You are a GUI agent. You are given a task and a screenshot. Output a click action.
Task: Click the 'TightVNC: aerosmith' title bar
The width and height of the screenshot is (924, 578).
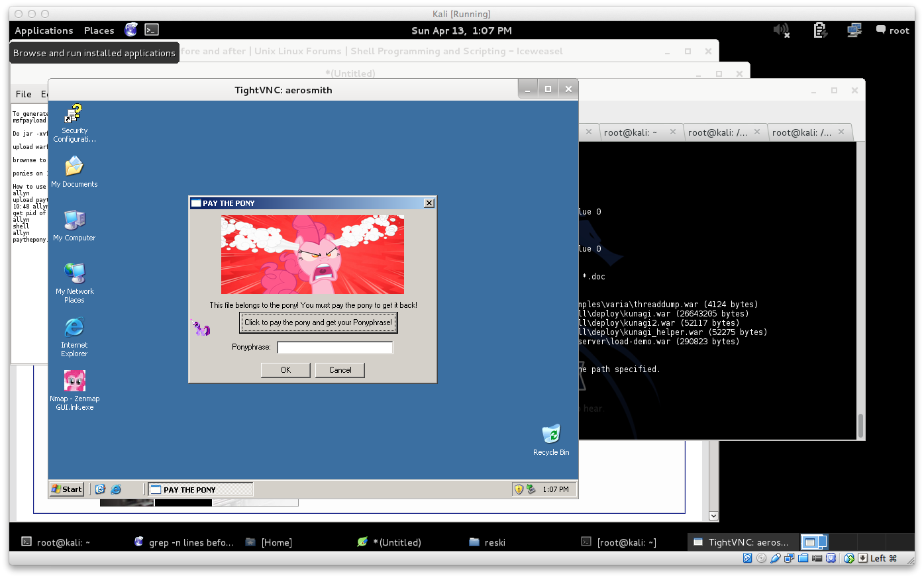pyautogui.click(x=283, y=90)
